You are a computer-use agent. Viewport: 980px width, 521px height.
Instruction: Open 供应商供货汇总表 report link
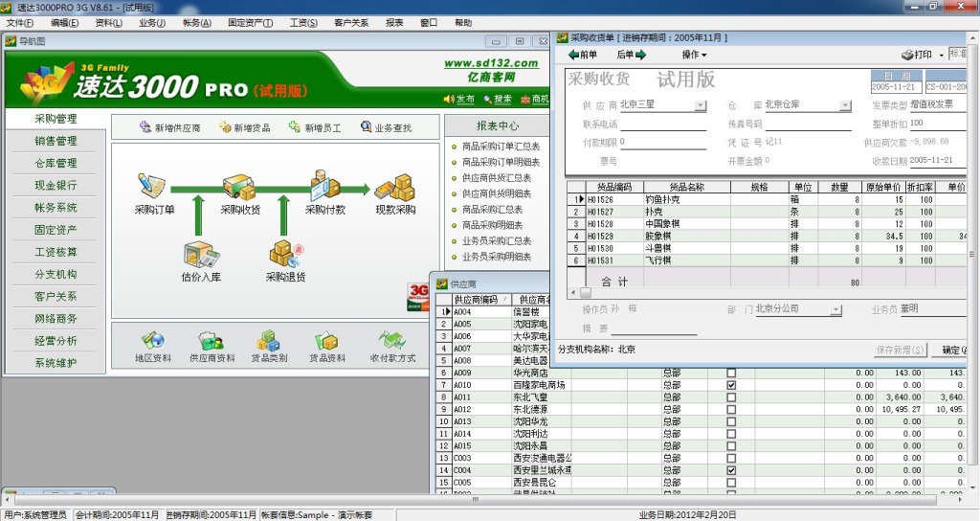click(497, 177)
